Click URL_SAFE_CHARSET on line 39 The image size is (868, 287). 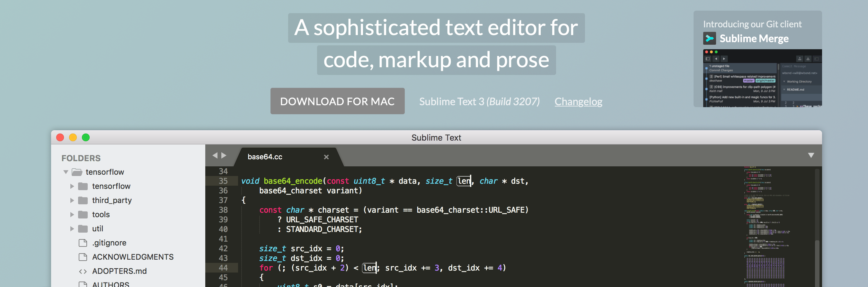click(322, 219)
